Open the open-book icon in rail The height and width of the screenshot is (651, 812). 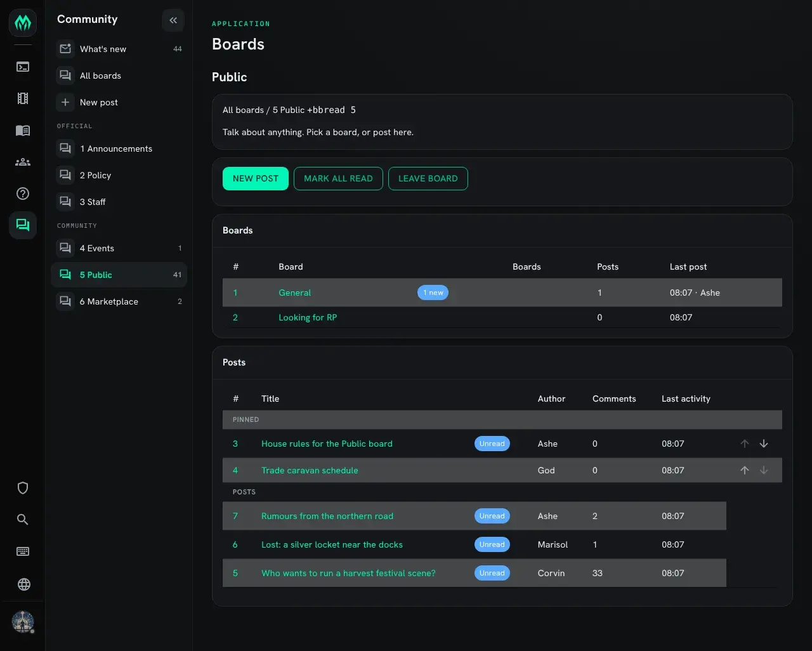pos(23,130)
